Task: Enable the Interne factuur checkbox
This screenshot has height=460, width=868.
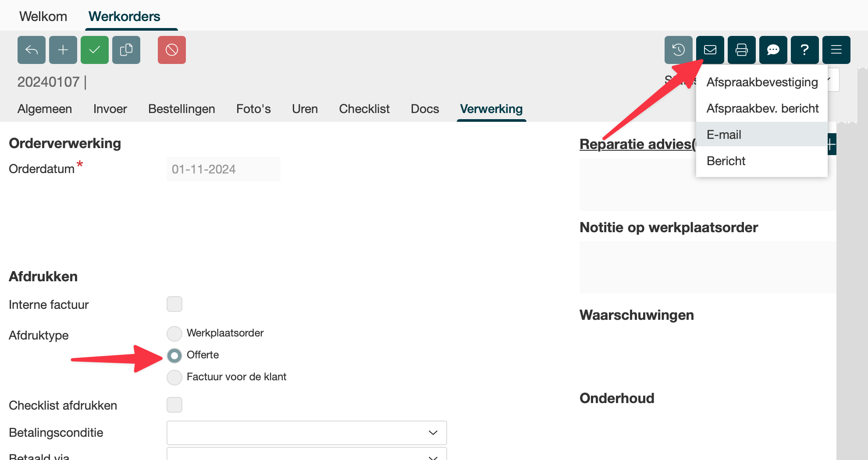Action: coord(174,304)
